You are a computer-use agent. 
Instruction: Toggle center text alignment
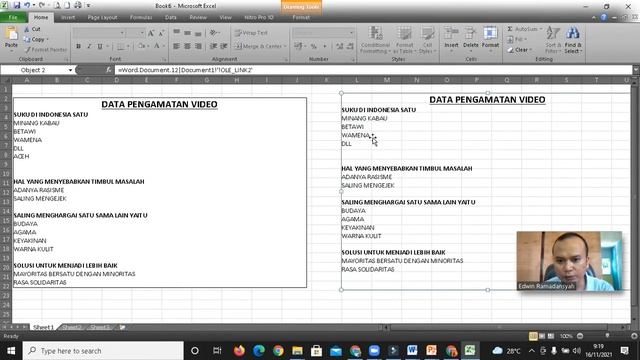[187, 46]
